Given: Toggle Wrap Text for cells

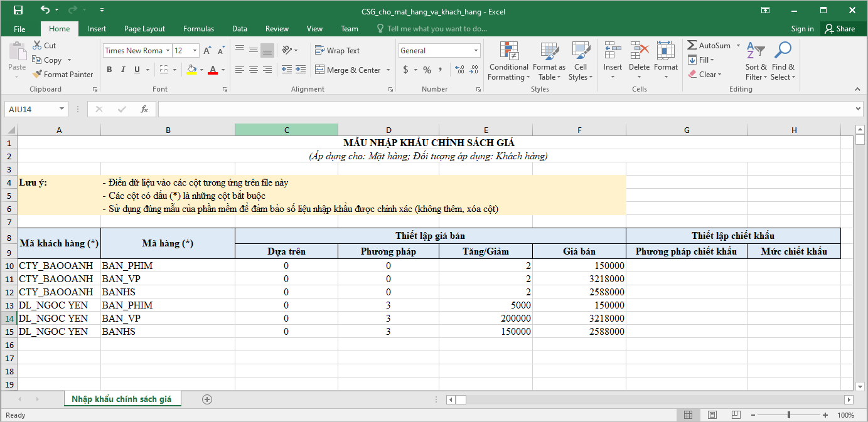Looking at the screenshot, I should [337, 51].
